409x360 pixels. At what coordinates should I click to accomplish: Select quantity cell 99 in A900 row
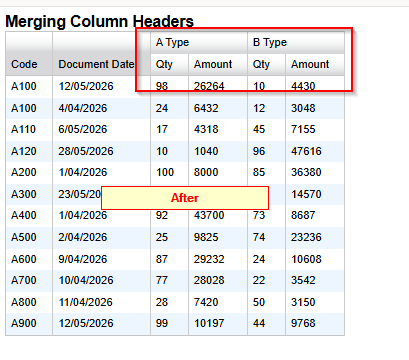click(x=170, y=324)
